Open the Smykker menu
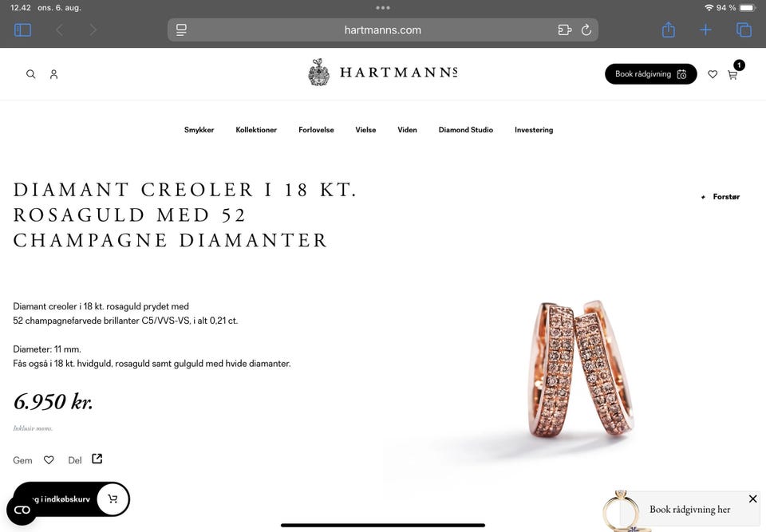Viewport: 766px width, 532px height. pyautogui.click(x=199, y=130)
